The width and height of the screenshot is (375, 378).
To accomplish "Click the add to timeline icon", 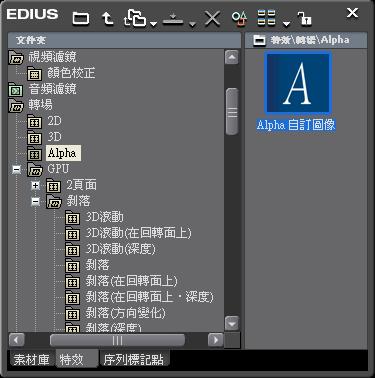I will coord(173,19).
